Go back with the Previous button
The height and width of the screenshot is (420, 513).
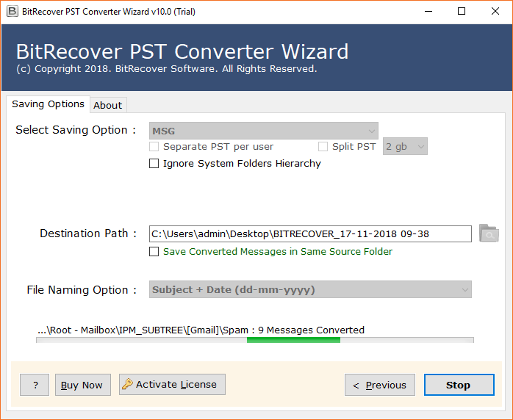(x=380, y=385)
